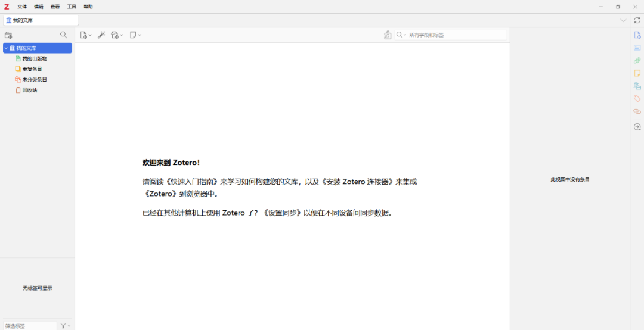Select 重复条目 in the tree

(32, 69)
